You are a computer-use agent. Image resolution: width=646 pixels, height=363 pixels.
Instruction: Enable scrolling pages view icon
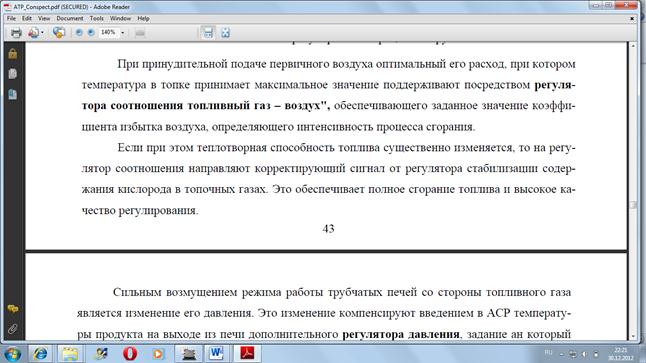(208, 33)
